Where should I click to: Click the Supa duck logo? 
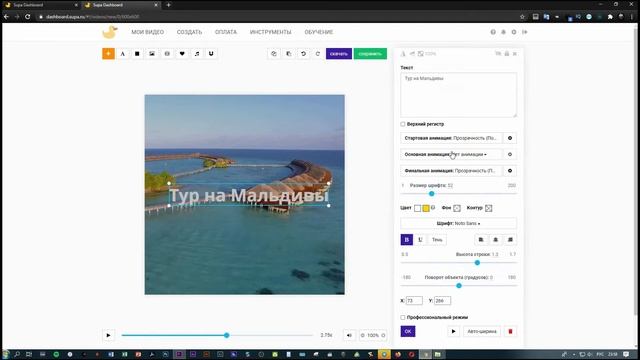(x=110, y=32)
